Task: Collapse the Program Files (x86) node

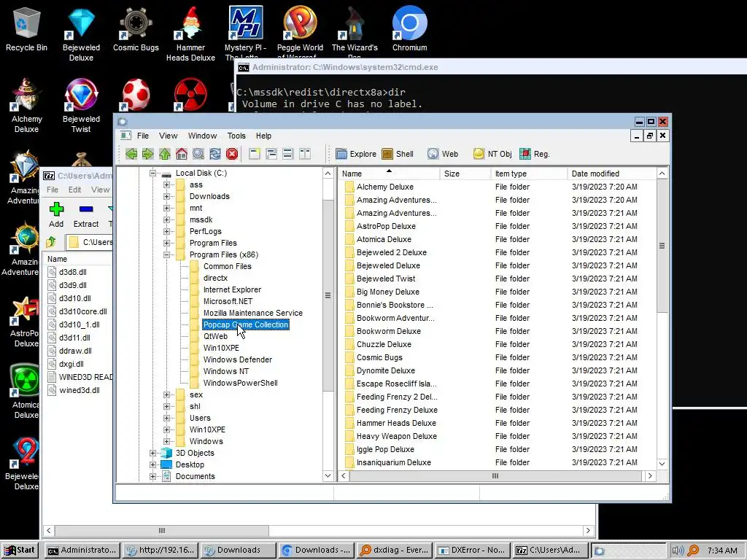Action: click(x=166, y=254)
